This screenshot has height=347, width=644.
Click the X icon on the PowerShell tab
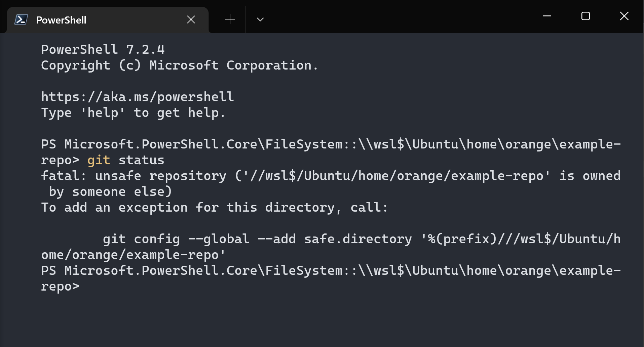click(191, 19)
